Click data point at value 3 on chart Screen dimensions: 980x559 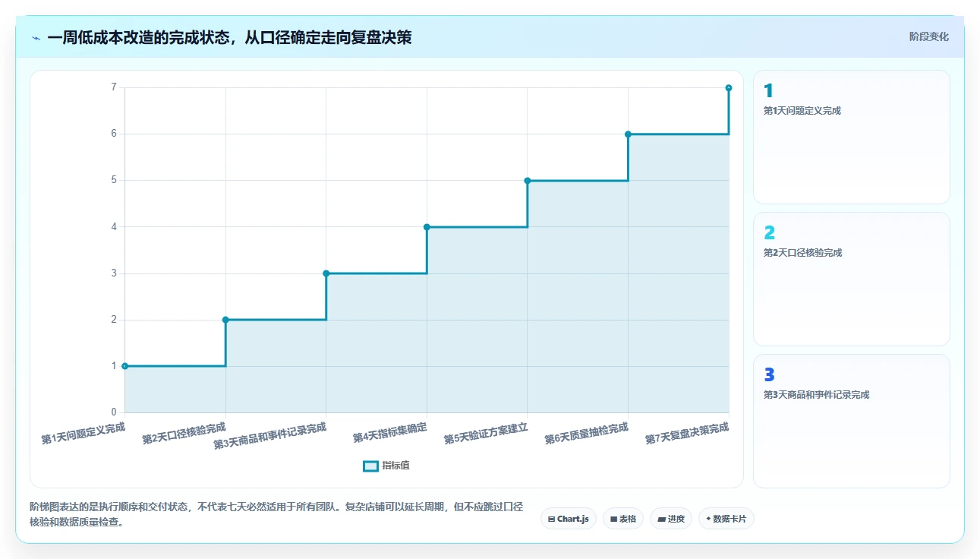(326, 273)
